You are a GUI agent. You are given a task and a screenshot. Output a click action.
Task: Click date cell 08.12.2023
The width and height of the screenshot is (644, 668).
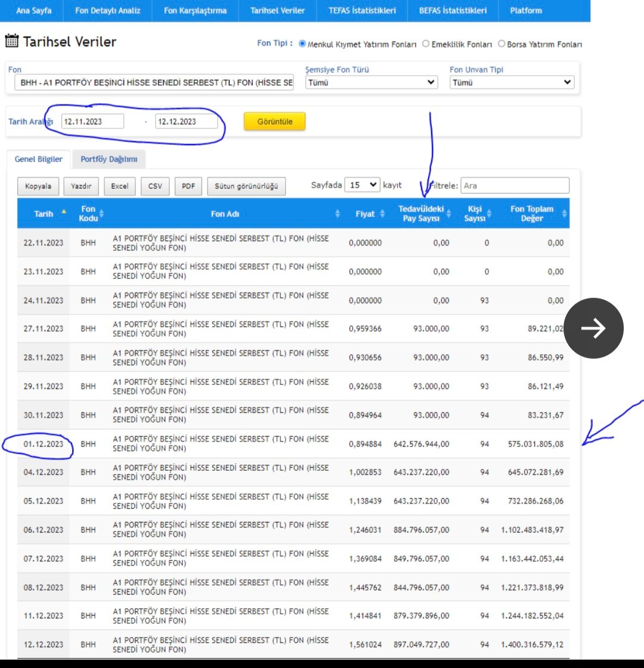point(43,588)
